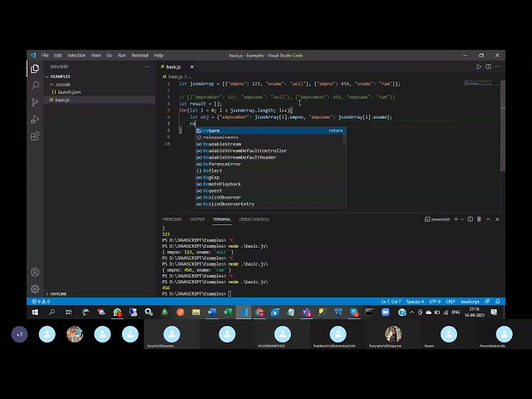The width and height of the screenshot is (532, 399).
Task: Click the Ln 7, Col 7 status indicator
Action: 391,301
